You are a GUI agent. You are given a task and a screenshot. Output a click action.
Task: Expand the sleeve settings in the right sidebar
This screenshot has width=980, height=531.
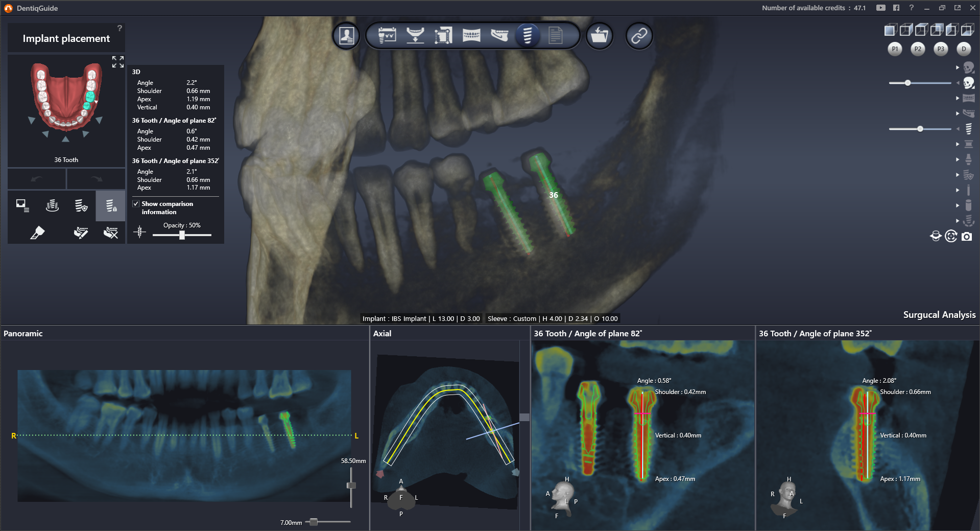coord(958,144)
